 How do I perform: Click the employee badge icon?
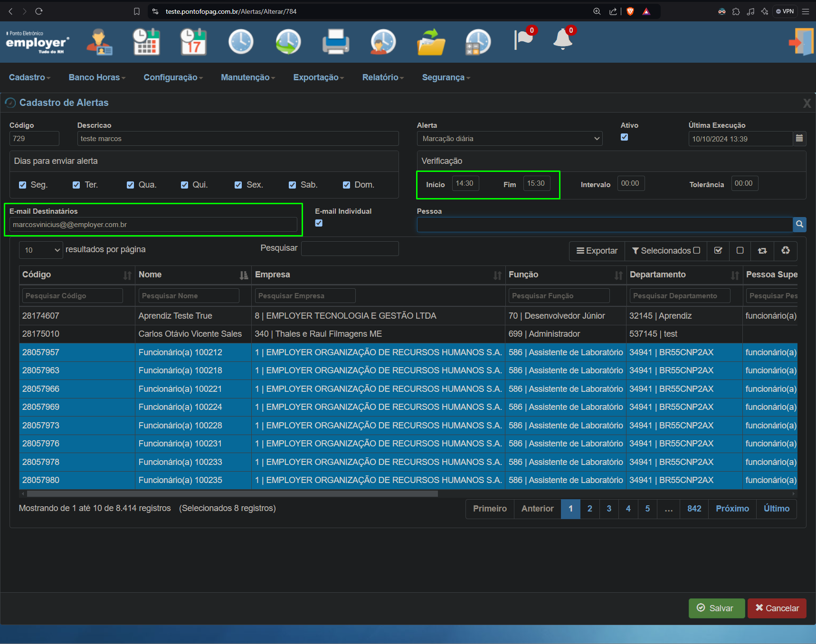point(99,42)
